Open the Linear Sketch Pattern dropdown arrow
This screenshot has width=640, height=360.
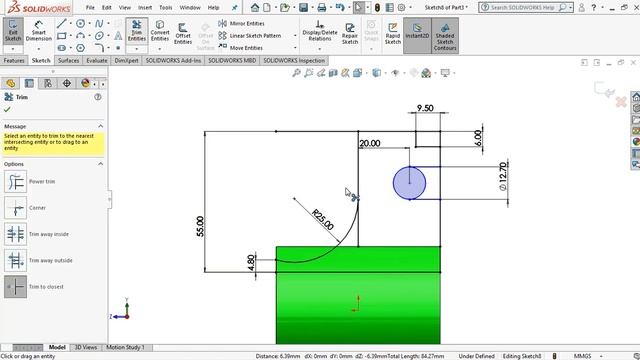[295, 36]
